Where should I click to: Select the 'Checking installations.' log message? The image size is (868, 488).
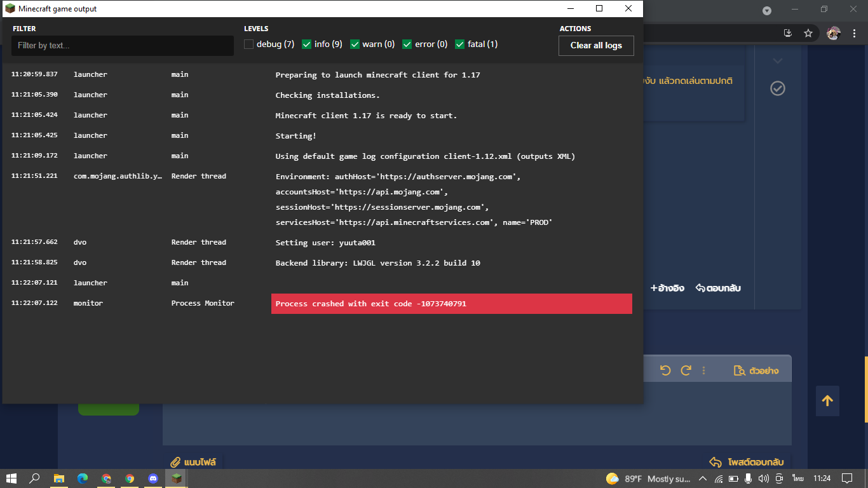(x=327, y=95)
